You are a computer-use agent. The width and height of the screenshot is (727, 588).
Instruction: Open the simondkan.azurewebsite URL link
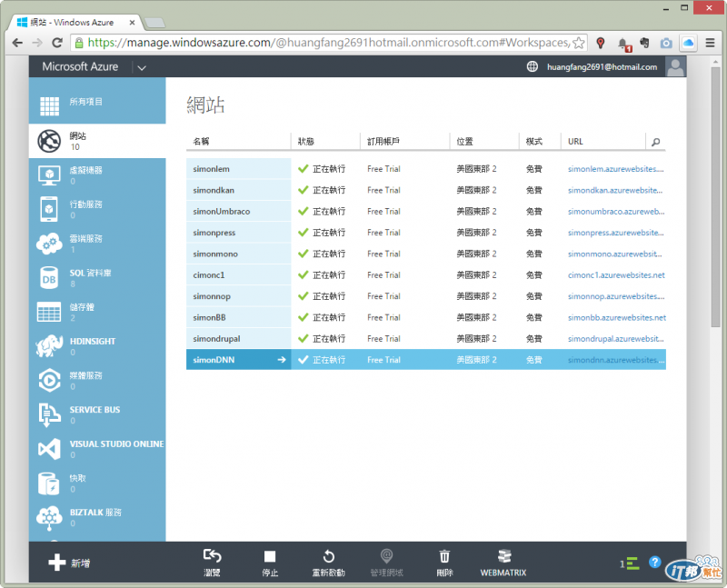(x=615, y=190)
